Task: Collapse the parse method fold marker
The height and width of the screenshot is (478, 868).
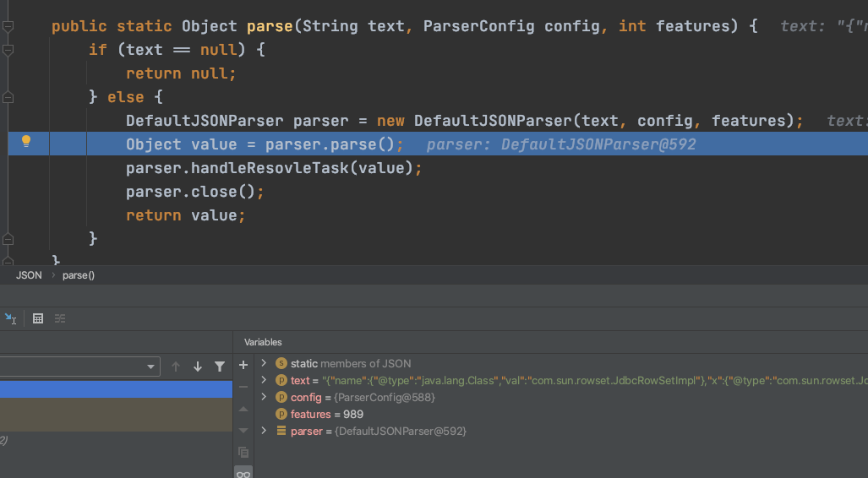Action: [x=8, y=26]
